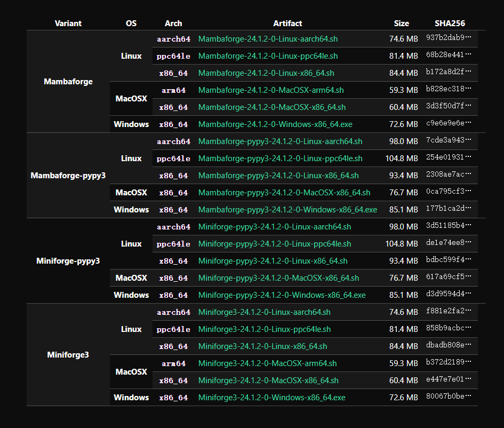Click the SHA256 column header
504x428 pixels.
(x=450, y=23)
